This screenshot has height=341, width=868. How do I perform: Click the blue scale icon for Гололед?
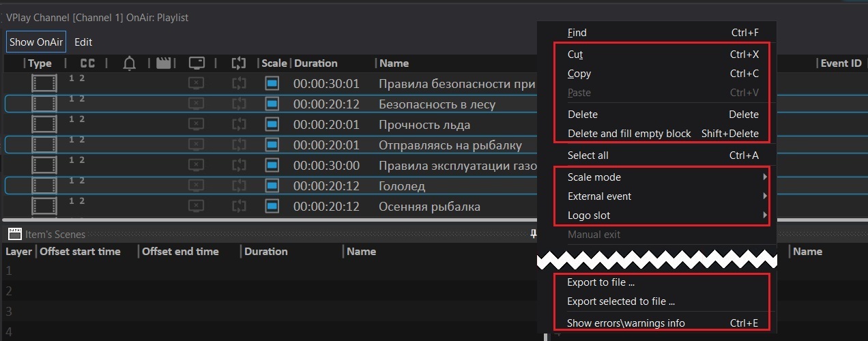(272, 186)
